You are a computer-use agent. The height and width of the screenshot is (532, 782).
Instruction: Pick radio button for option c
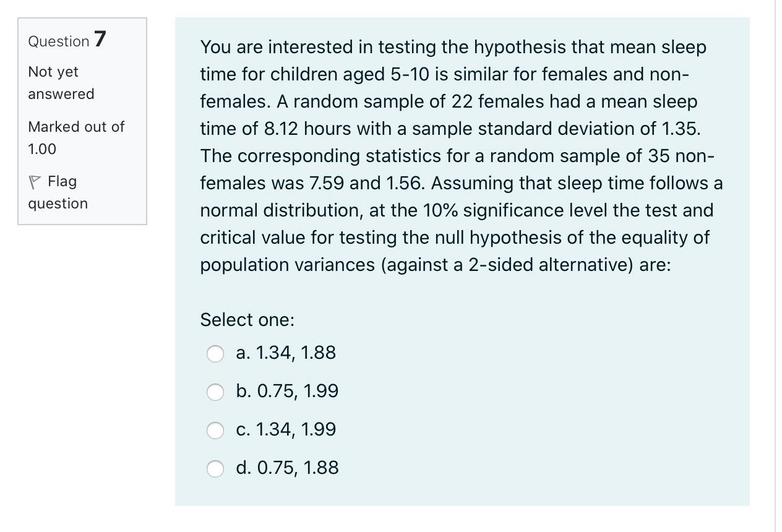tap(215, 430)
